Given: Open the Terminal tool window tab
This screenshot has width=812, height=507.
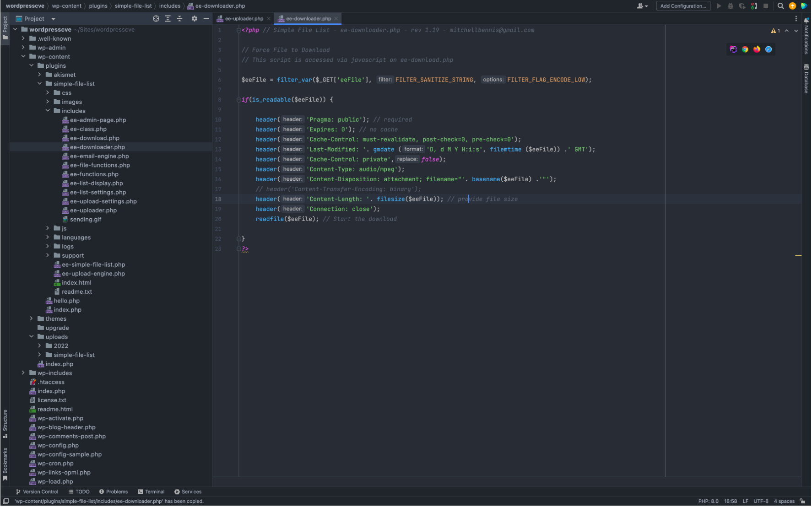Looking at the screenshot, I should coord(151,492).
